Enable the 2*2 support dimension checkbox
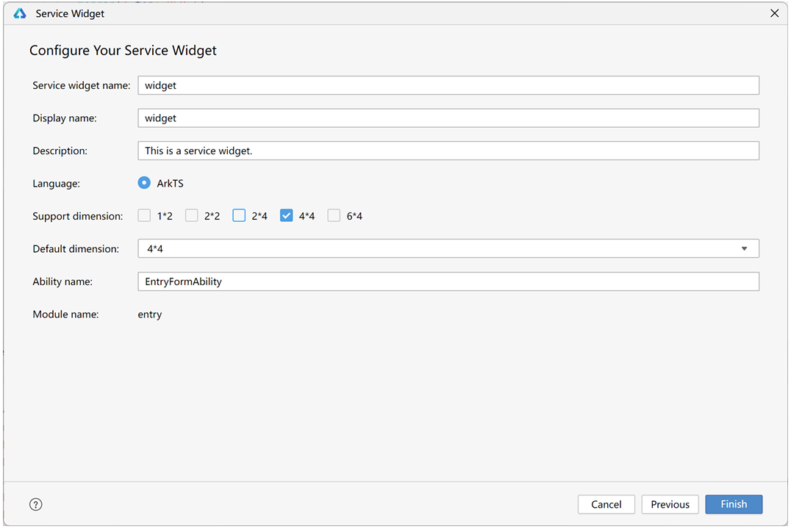 pos(192,216)
